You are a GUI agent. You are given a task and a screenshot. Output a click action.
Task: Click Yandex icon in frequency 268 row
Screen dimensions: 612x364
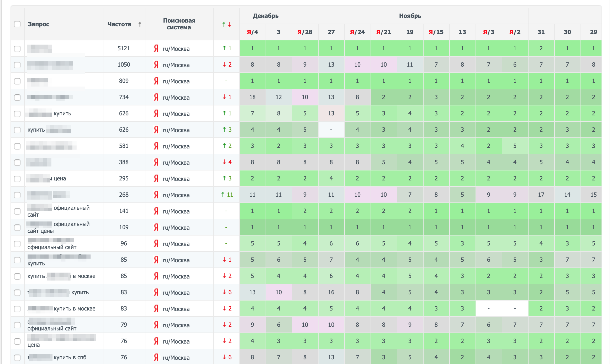156,195
